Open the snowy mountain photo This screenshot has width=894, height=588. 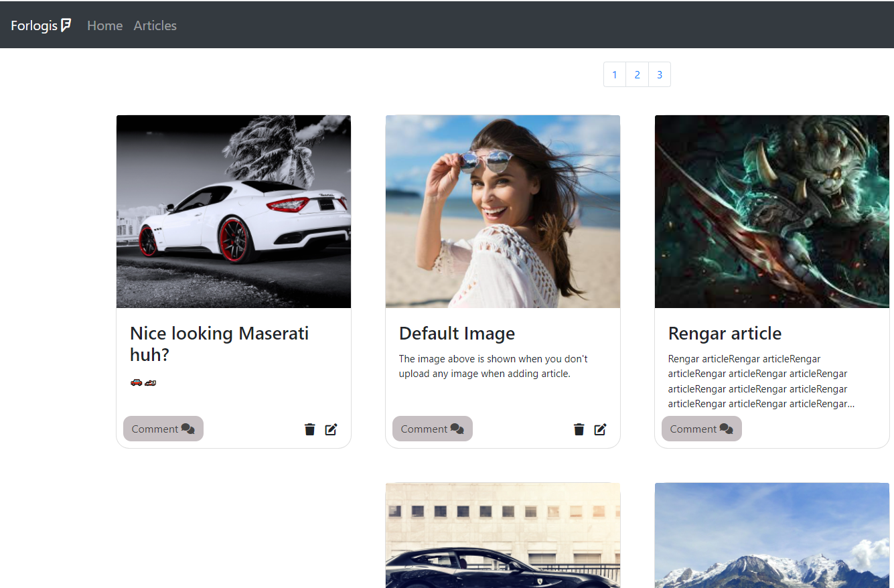pyautogui.click(x=772, y=535)
